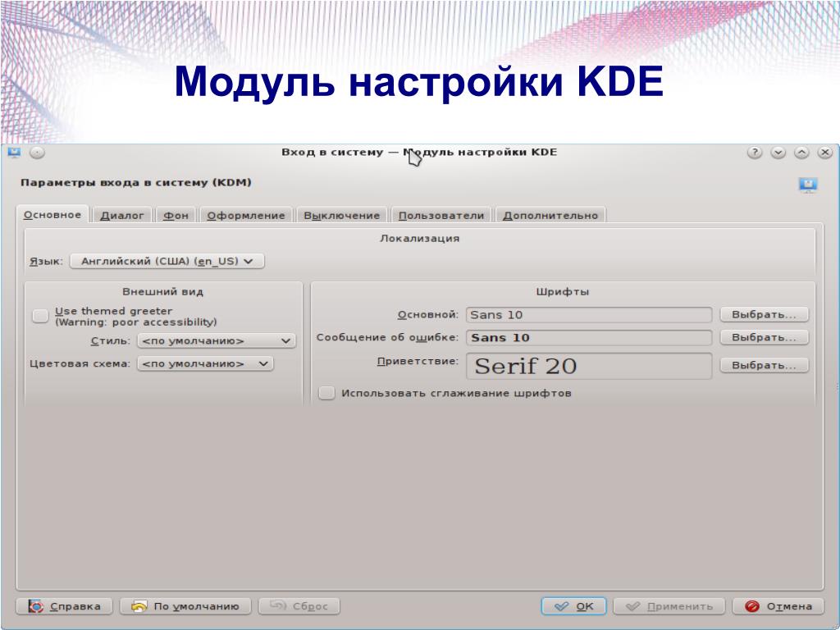Switch to the Основное tab

[52, 215]
